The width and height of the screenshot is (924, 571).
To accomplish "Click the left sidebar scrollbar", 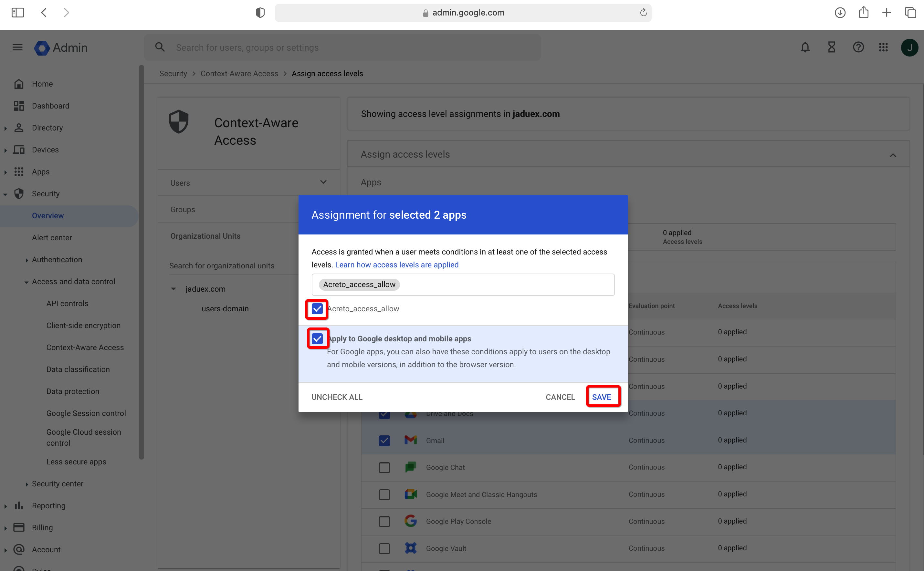I will point(141,262).
